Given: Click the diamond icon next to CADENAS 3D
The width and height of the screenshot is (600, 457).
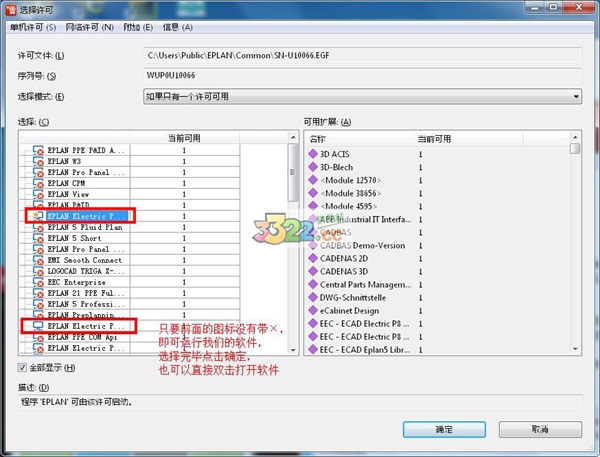Looking at the screenshot, I should tap(313, 271).
